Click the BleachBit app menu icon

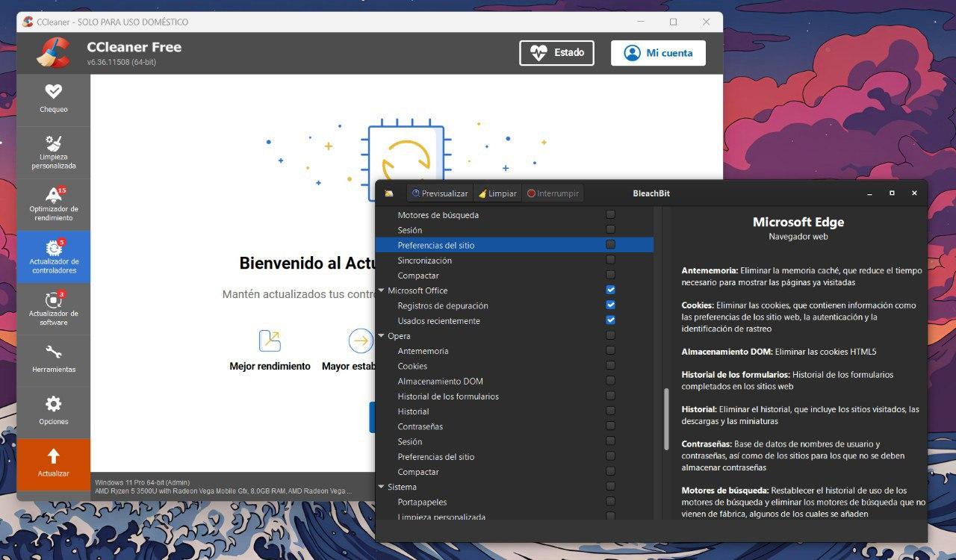tap(389, 193)
